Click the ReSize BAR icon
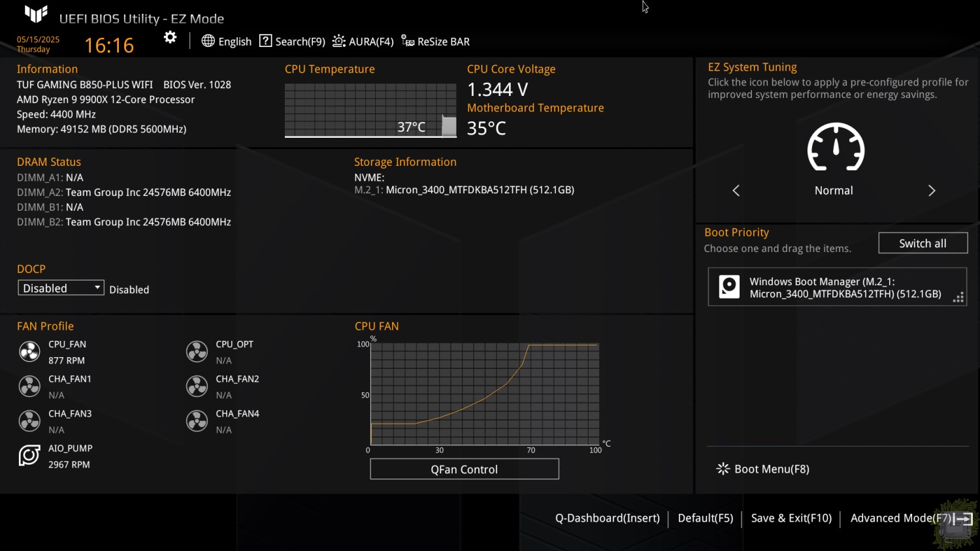Screen dimensions: 980x551 point(408,41)
